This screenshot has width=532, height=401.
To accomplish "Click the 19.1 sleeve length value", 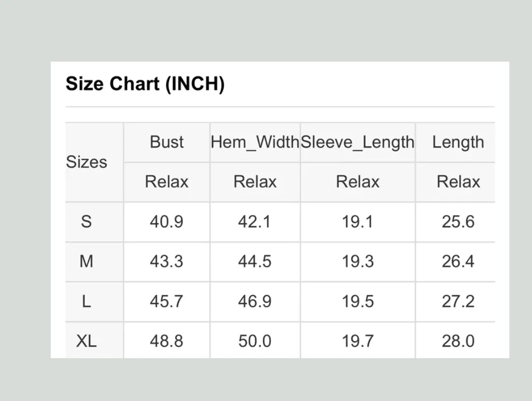I will tap(358, 222).
